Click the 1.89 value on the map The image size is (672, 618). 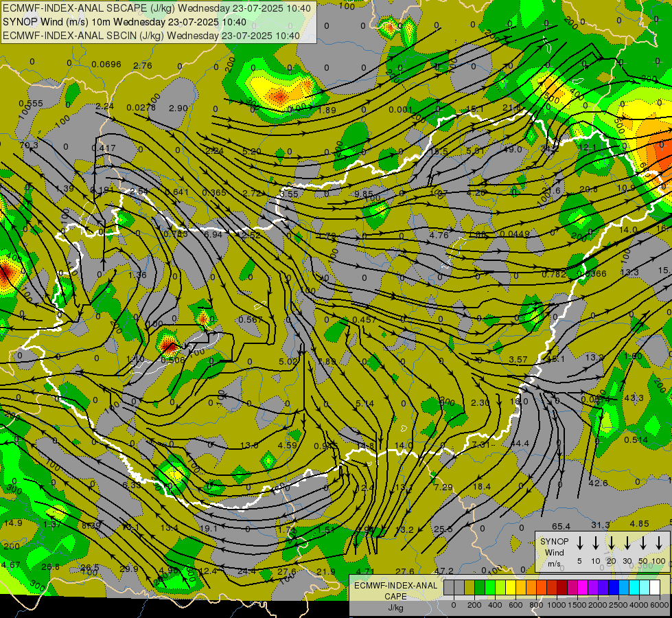pyautogui.click(x=327, y=110)
